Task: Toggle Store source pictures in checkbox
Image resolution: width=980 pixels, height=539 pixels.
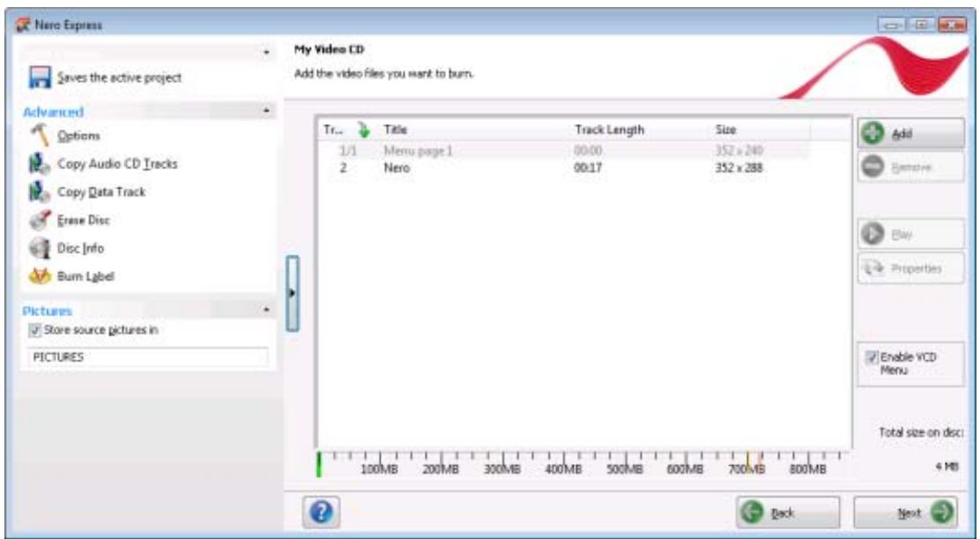Action: (35, 330)
